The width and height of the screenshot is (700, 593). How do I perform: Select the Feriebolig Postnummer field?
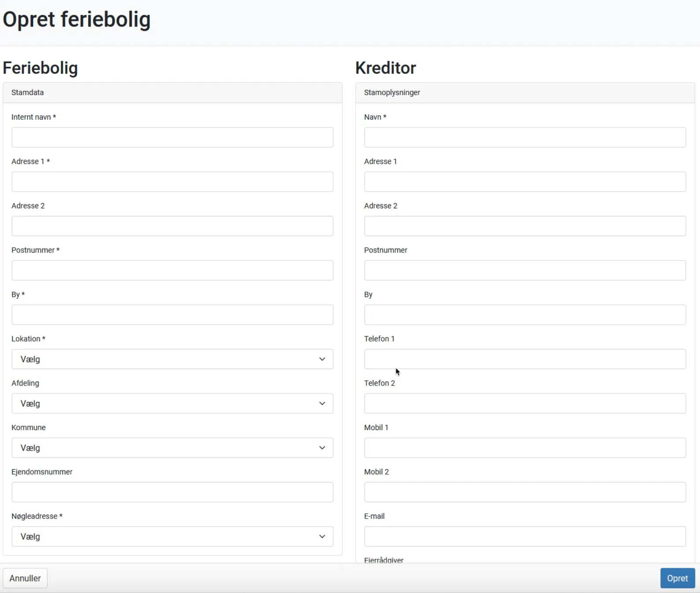[x=172, y=271]
